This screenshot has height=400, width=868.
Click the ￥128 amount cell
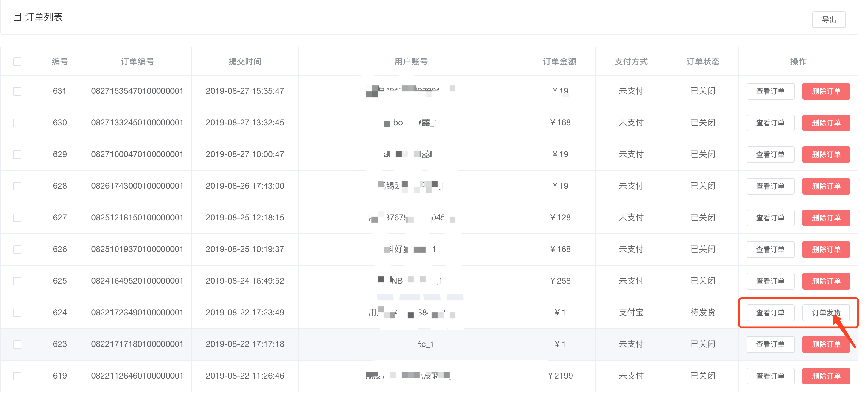[560, 218]
